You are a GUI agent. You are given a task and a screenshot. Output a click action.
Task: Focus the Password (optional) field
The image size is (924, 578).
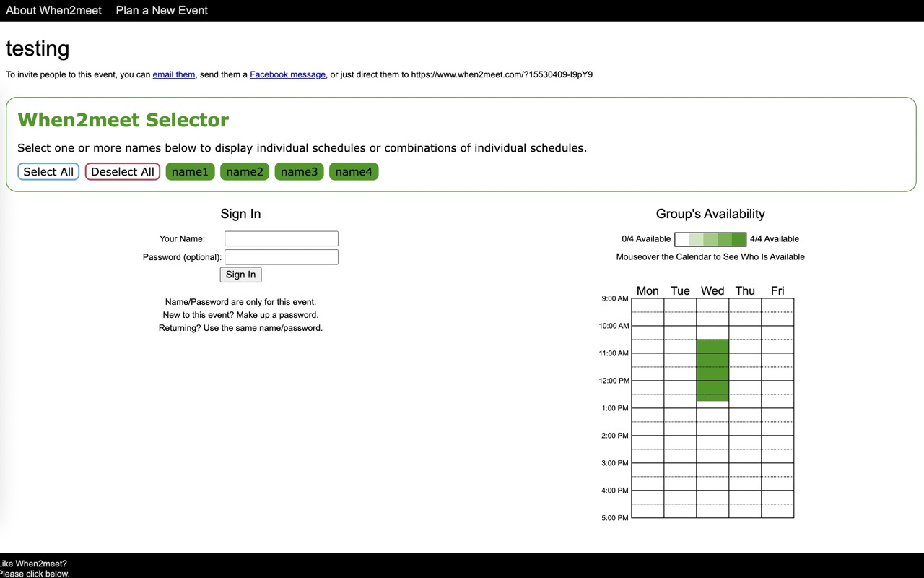(x=282, y=256)
